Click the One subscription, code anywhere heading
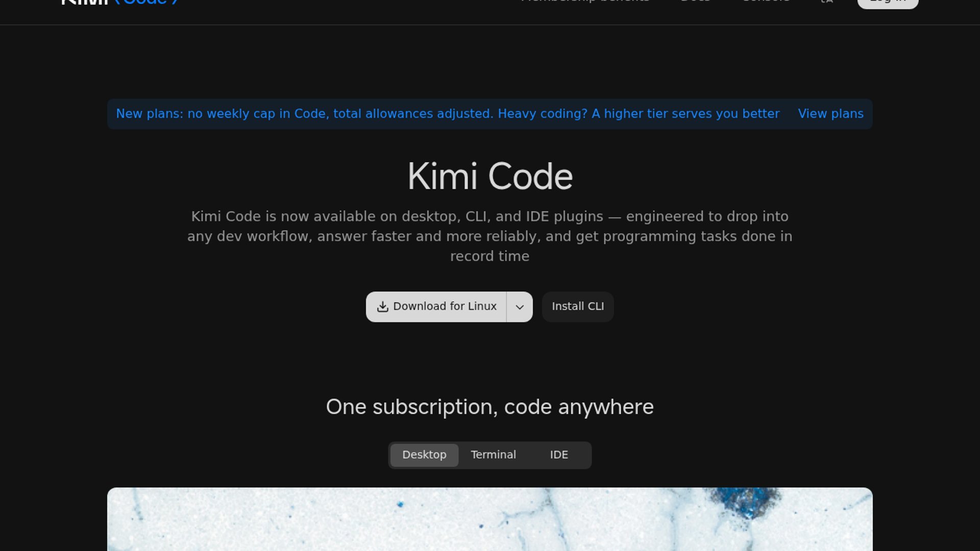Screen dimensions: 980x551 coord(490,407)
